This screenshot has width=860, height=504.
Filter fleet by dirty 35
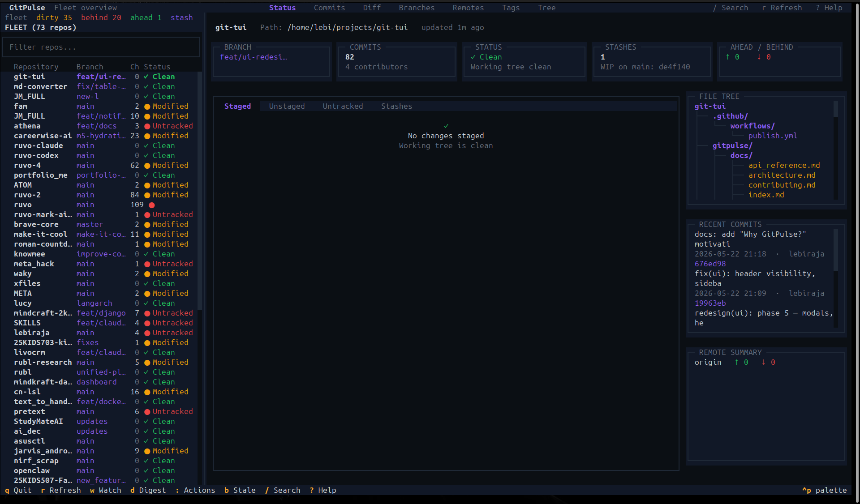point(54,17)
